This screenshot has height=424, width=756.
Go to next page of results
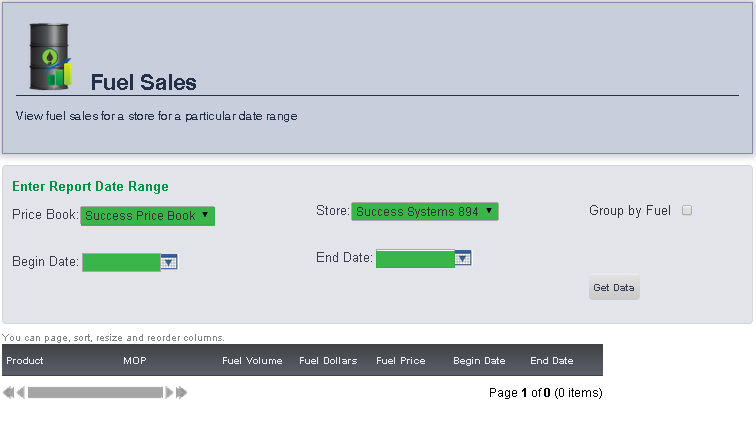170,393
